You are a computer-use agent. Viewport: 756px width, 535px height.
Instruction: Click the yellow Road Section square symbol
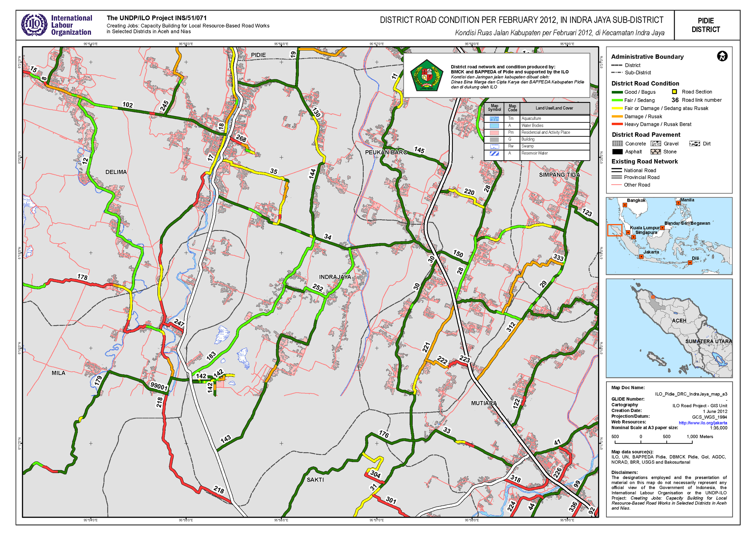point(674,92)
